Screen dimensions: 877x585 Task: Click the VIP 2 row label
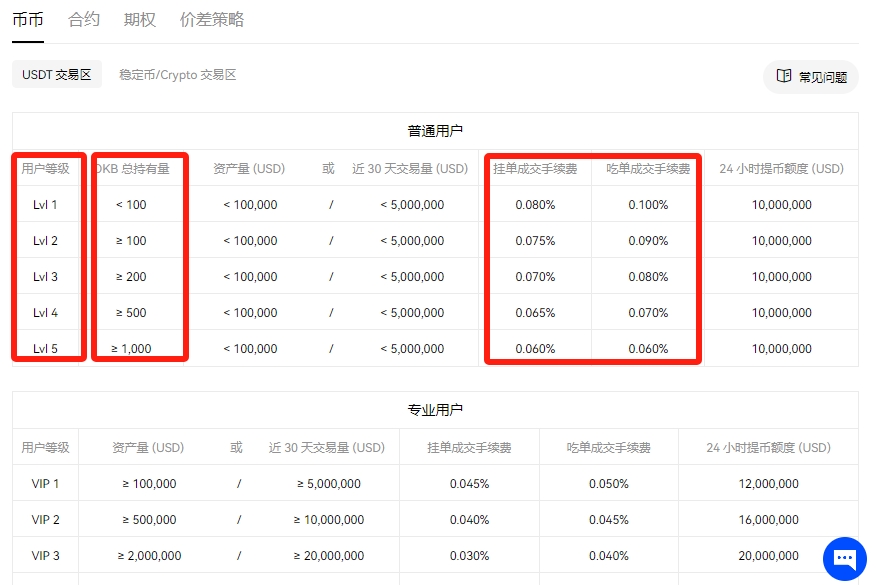(x=45, y=520)
